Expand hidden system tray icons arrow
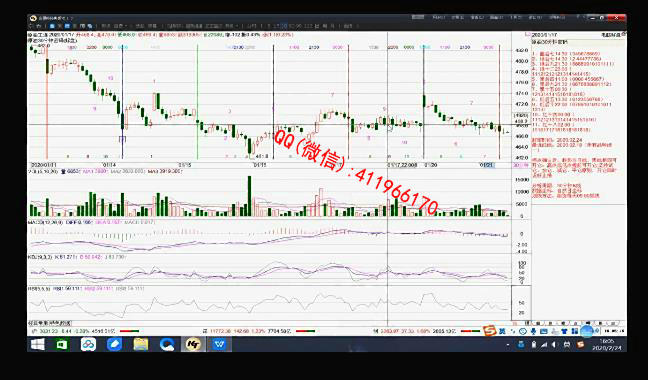 (507, 344)
